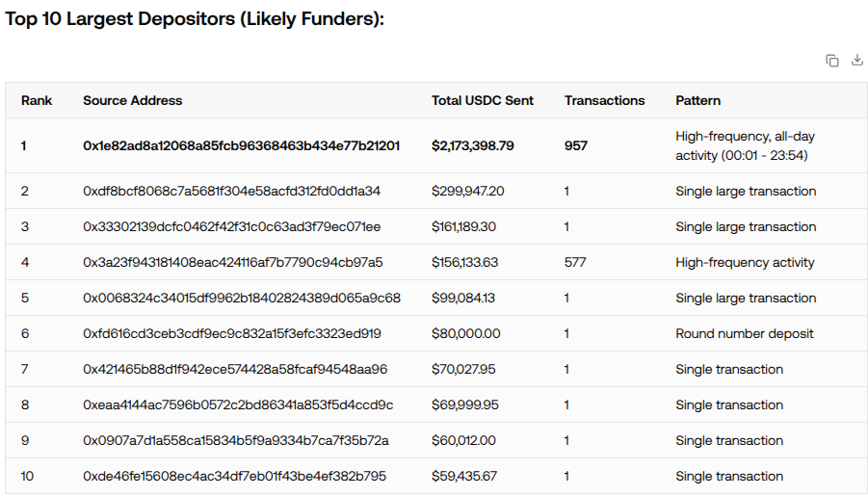
Task: Click the Rank column header
Action: (37, 100)
